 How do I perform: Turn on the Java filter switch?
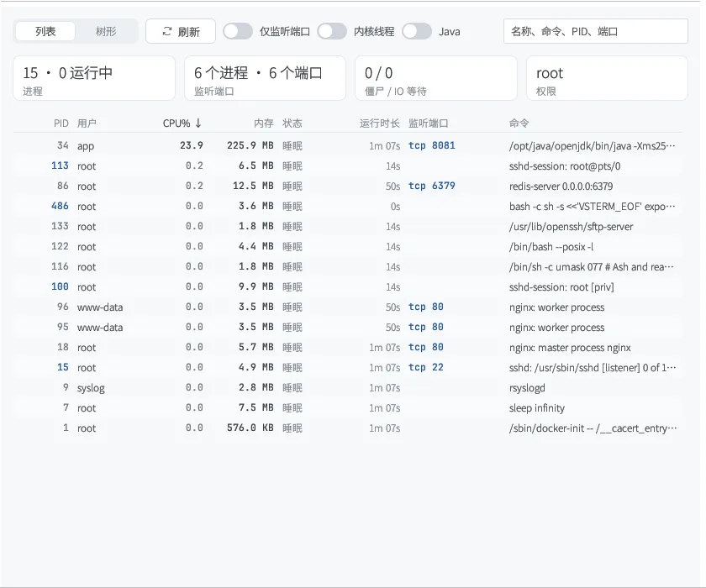[x=417, y=31]
